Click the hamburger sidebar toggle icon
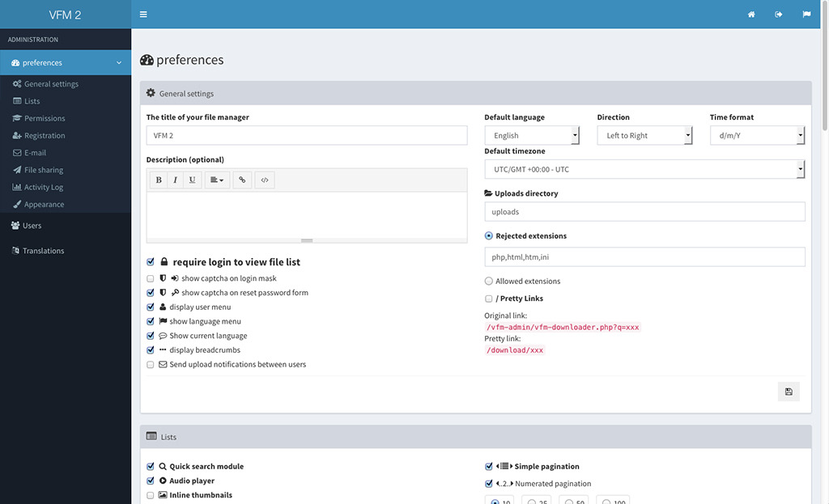The height and width of the screenshot is (504, 829). pyautogui.click(x=143, y=15)
